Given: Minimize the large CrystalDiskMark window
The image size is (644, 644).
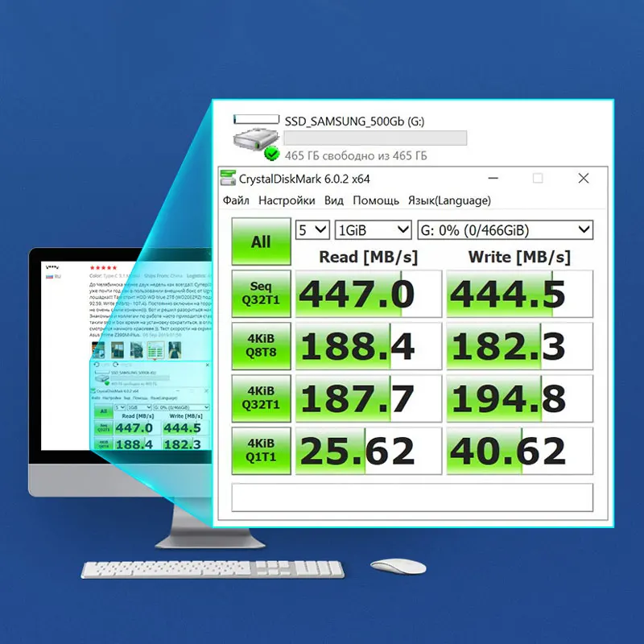Looking at the screenshot, I should point(493,178).
